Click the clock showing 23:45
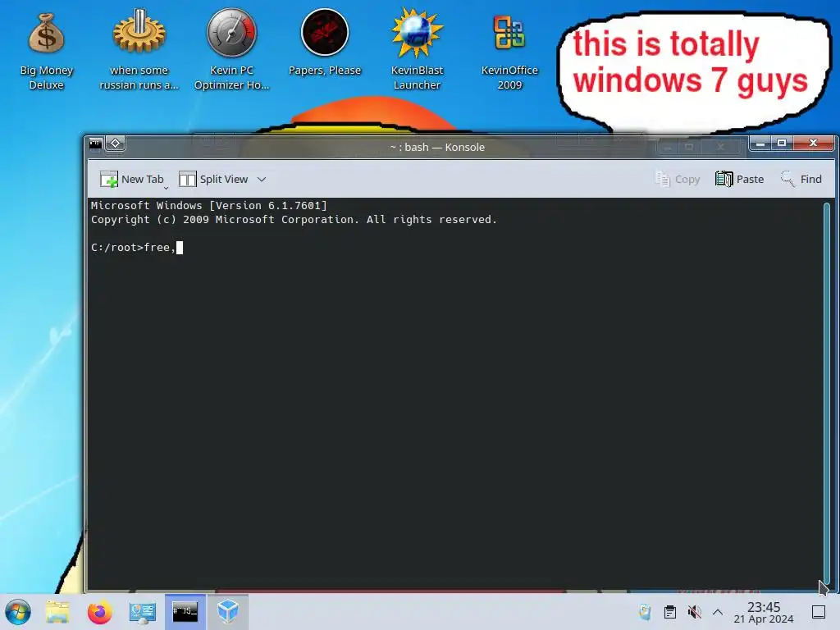 764,612
